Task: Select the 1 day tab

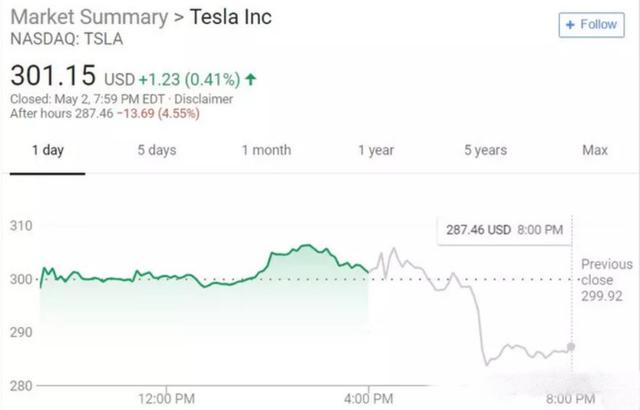Action: [x=48, y=150]
